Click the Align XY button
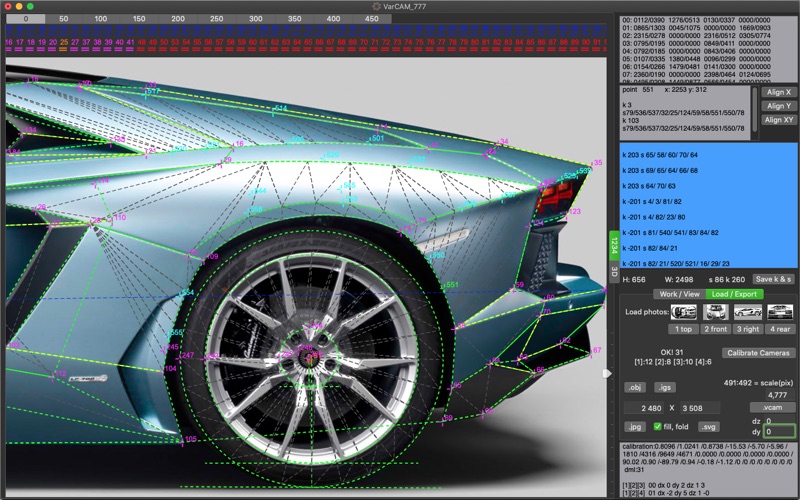This screenshot has height=500, width=800. tap(779, 120)
